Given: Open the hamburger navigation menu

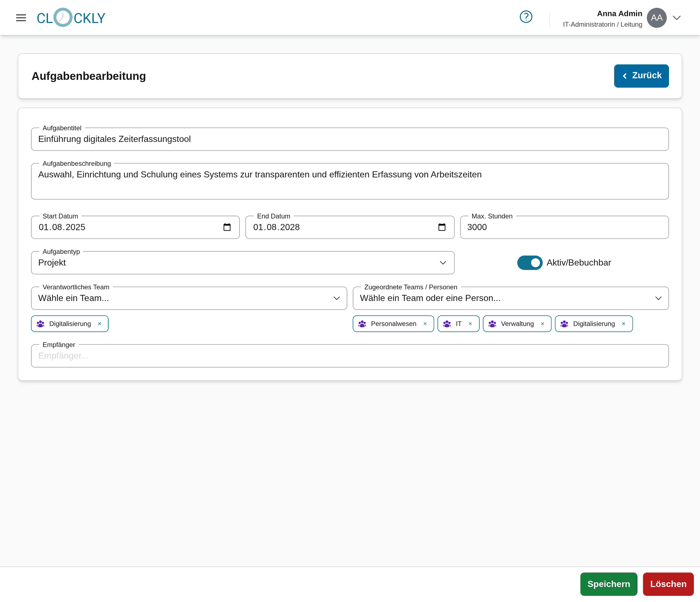Looking at the screenshot, I should click(x=21, y=18).
